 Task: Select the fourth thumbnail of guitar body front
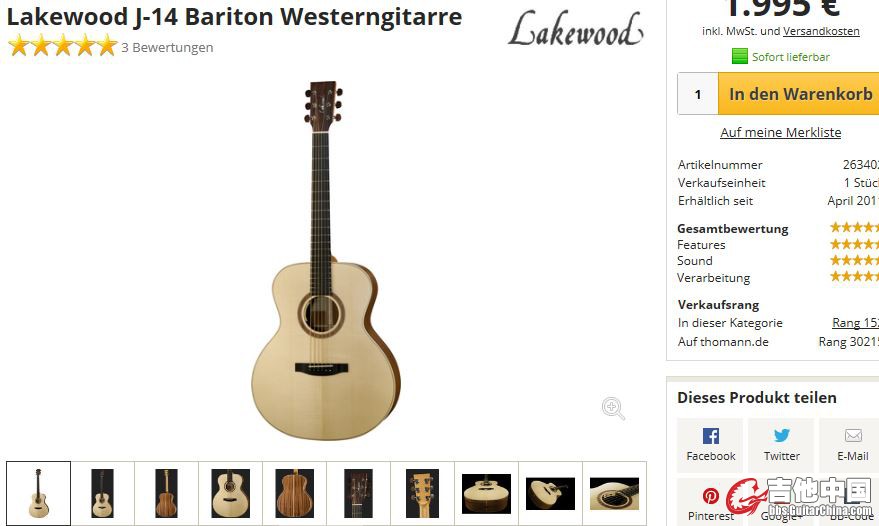[230, 493]
